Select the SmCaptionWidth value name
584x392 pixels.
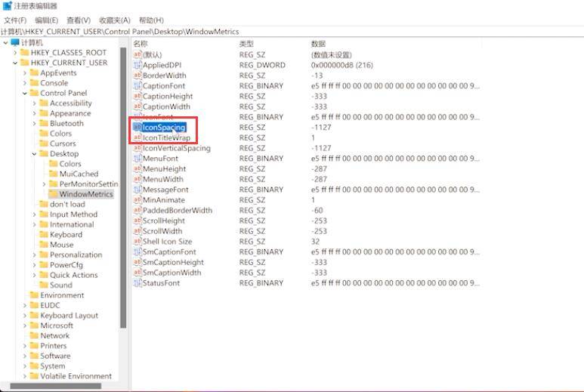coord(172,273)
